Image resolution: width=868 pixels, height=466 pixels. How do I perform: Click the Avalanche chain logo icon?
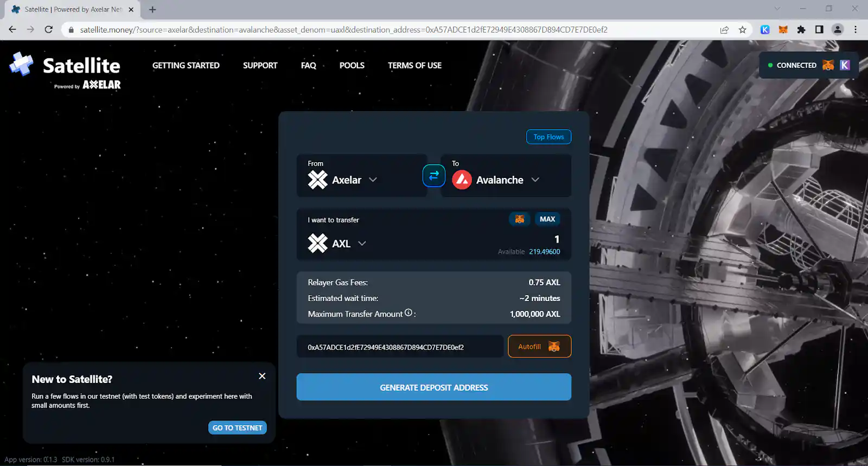462,180
